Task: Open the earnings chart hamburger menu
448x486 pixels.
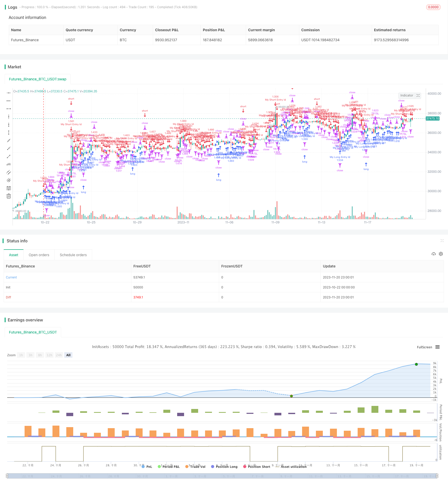Action: click(438, 347)
